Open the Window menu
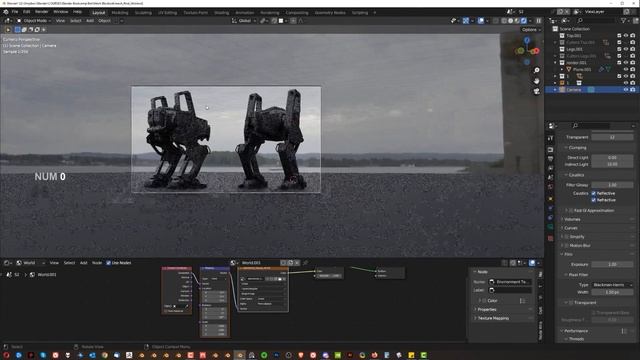 [x=61, y=12]
